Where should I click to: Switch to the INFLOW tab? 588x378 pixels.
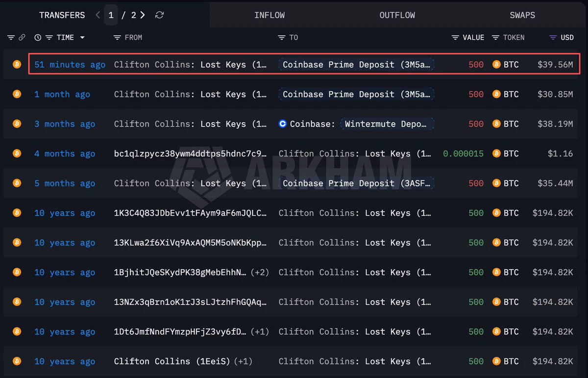point(269,15)
